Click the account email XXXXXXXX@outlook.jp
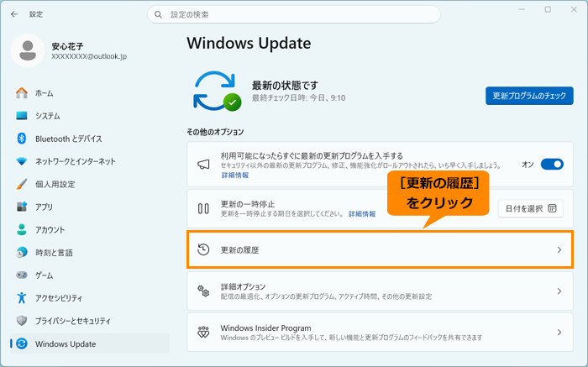The width and height of the screenshot is (588, 367). click(89, 56)
